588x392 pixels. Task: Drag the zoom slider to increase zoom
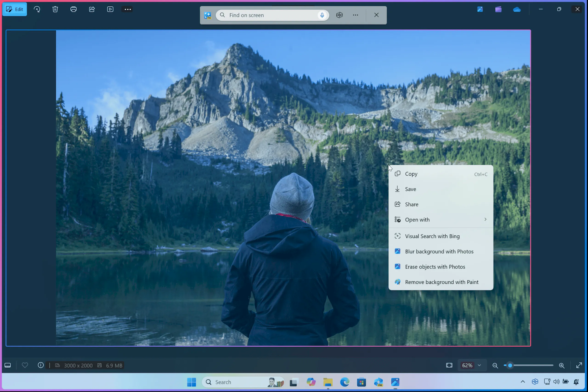(x=510, y=365)
